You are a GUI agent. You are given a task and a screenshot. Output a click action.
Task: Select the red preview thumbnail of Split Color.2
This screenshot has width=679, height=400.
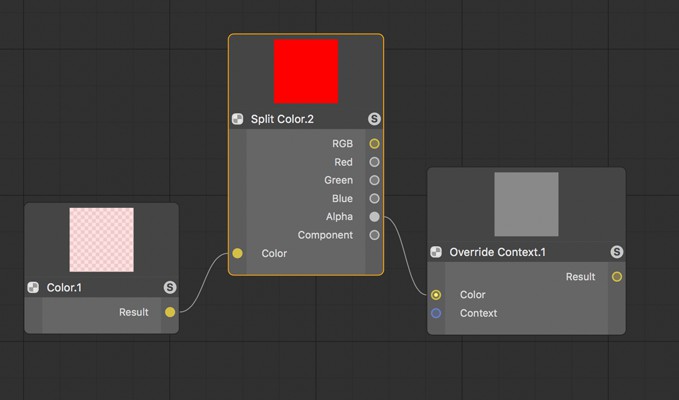point(306,71)
